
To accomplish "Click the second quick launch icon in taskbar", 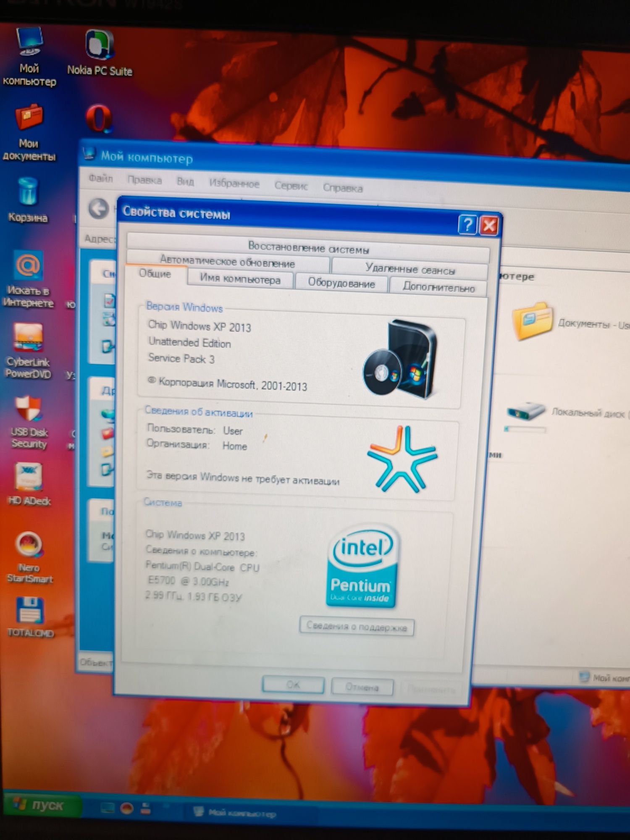I will point(127,808).
